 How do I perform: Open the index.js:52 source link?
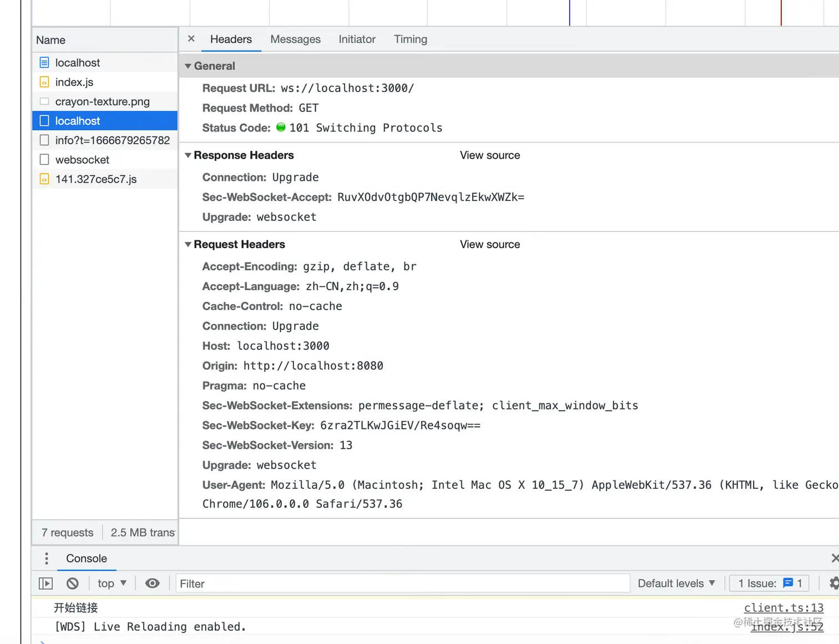787,627
